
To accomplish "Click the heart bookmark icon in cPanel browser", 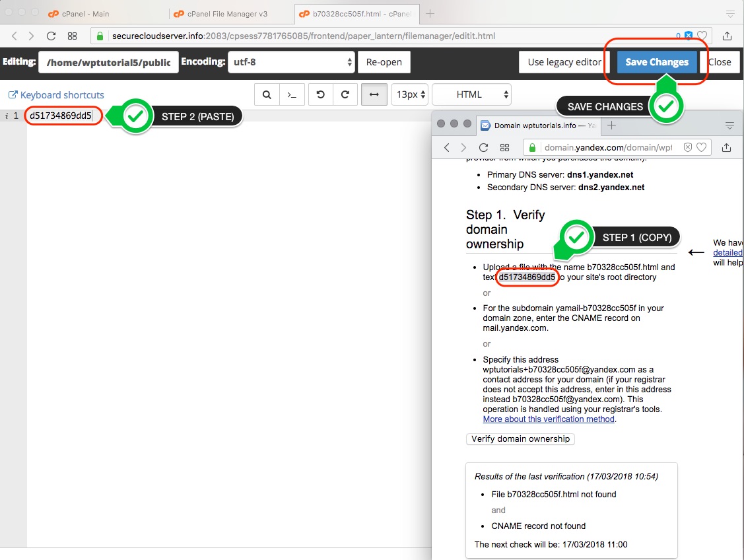I will coord(702,36).
